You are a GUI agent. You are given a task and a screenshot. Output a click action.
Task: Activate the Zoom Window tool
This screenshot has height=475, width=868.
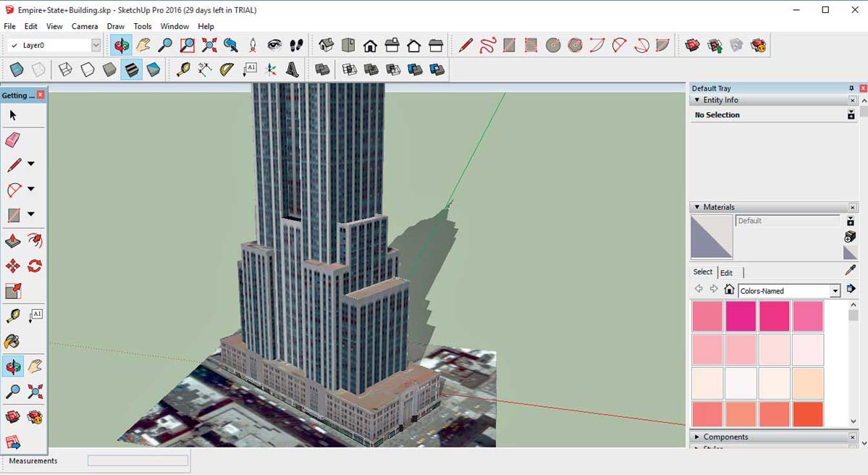point(187,46)
